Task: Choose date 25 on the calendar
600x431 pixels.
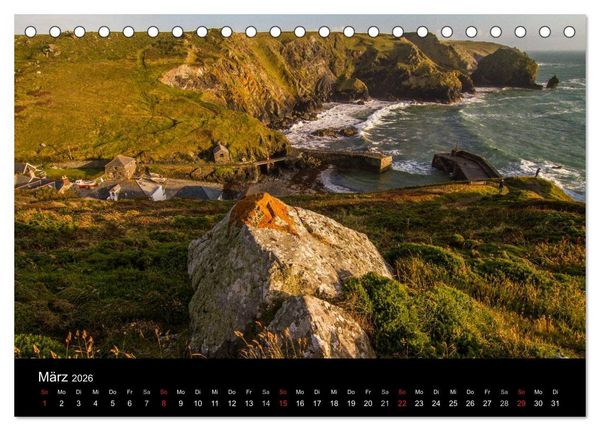Action: [453, 403]
